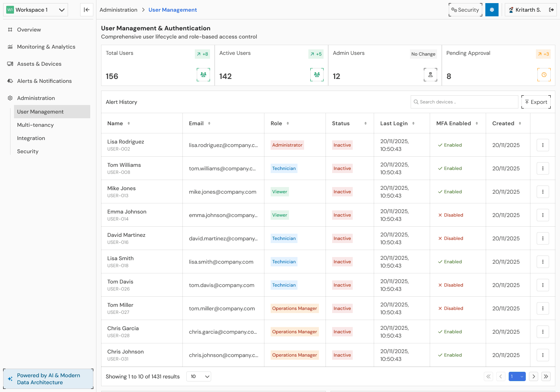Open row actions for Emma Johnson
Screen dimensions: 560x392
pos(543,215)
